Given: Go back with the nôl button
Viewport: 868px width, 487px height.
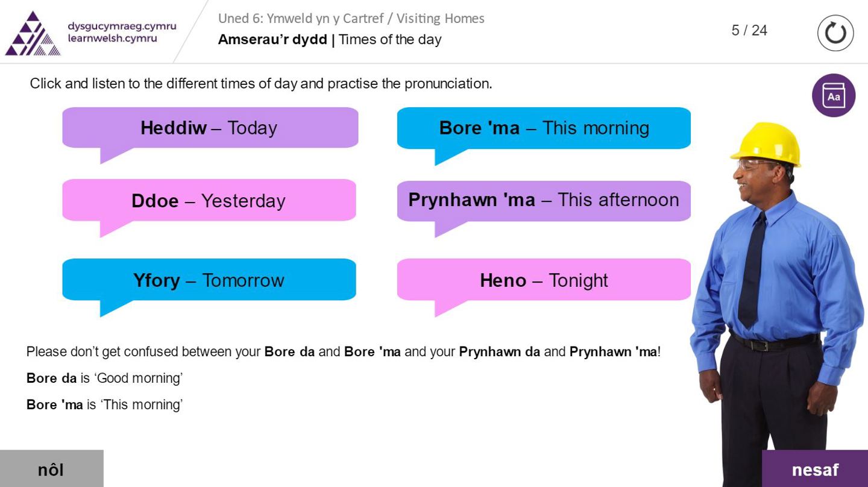Looking at the screenshot, I should click(x=51, y=469).
